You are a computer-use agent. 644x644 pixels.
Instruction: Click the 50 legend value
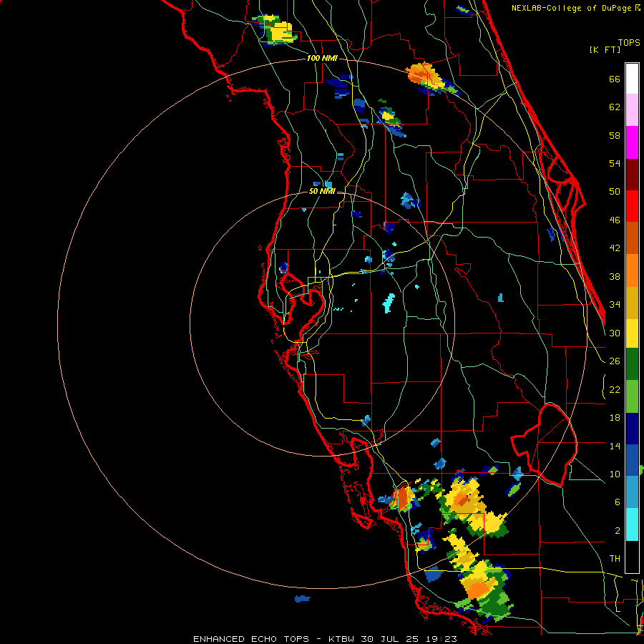(615, 191)
